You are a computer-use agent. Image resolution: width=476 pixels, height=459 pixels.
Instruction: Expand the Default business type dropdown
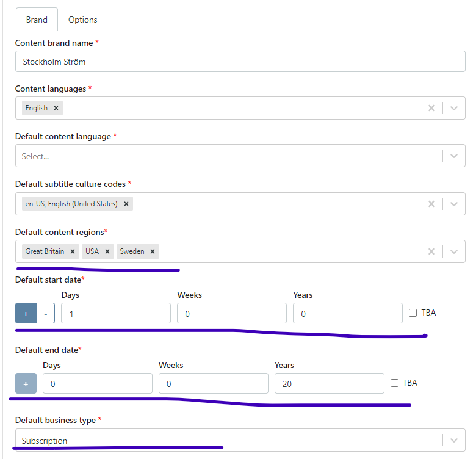[x=453, y=440]
